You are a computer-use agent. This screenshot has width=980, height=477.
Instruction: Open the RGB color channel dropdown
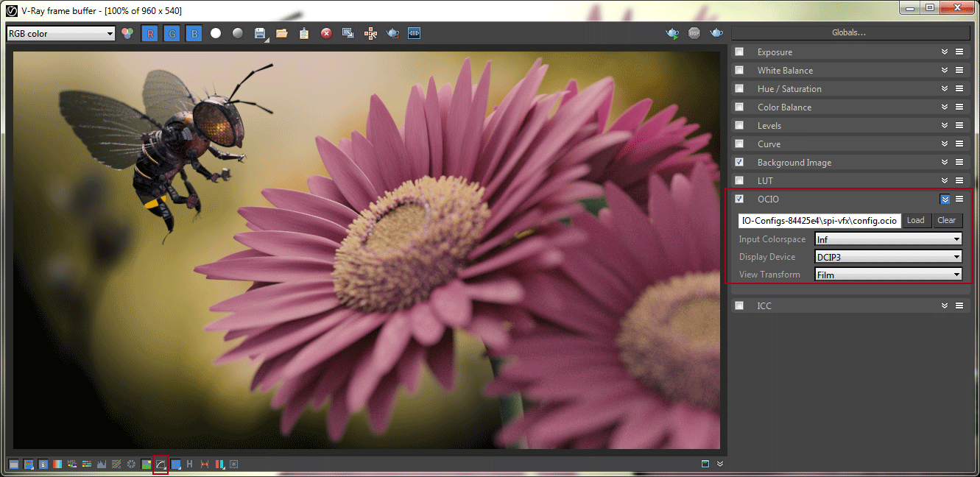(61, 34)
